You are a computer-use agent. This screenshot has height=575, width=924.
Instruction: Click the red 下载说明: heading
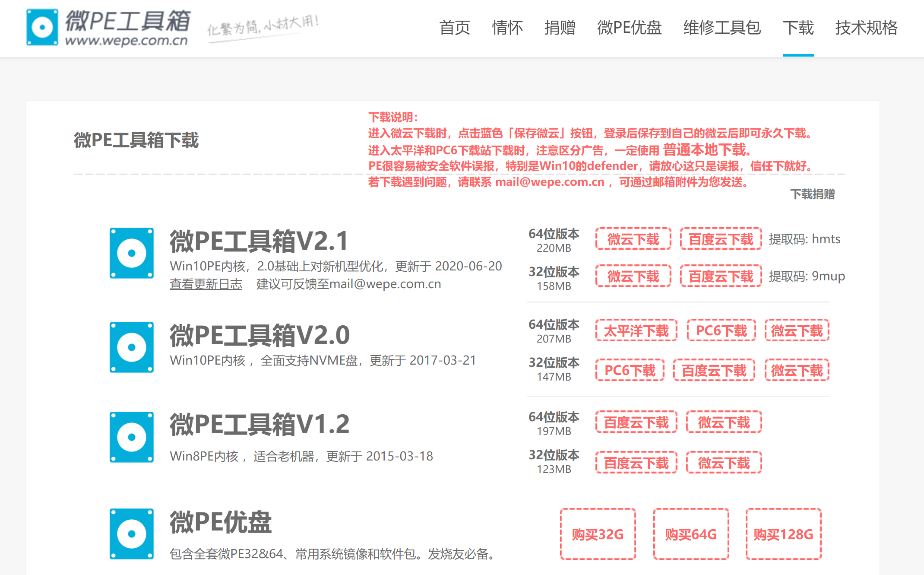pos(393,117)
